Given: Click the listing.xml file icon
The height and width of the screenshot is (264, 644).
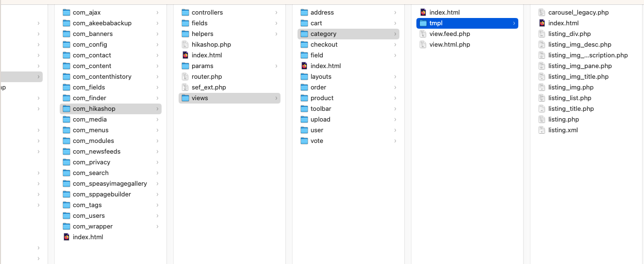Looking at the screenshot, I should coord(542,130).
